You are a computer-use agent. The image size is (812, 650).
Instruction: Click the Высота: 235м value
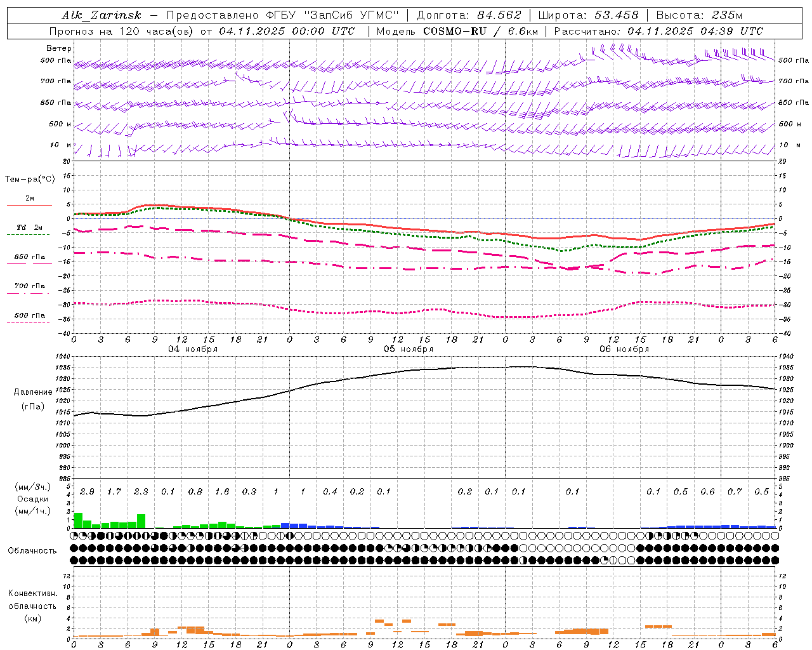coord(698,15)
